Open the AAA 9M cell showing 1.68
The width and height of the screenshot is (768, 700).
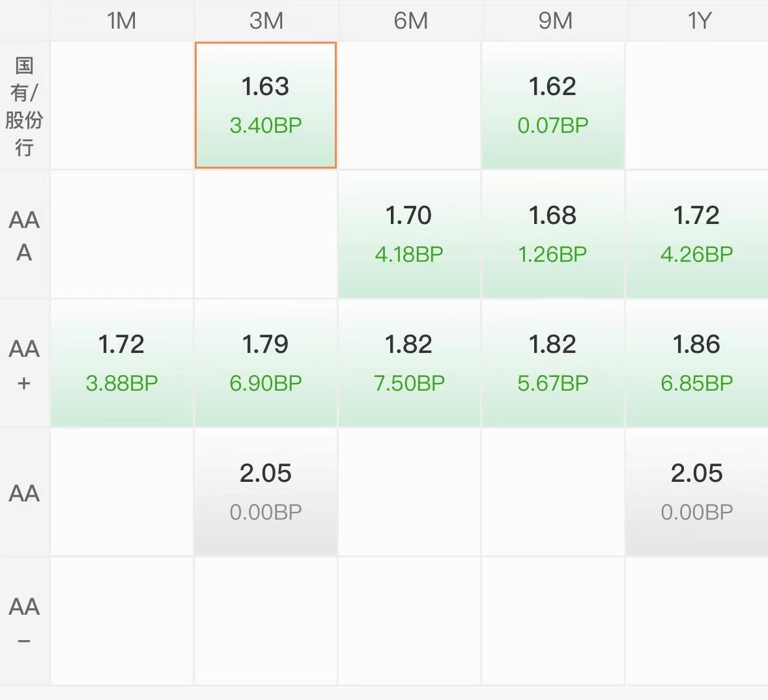[553, 234]
